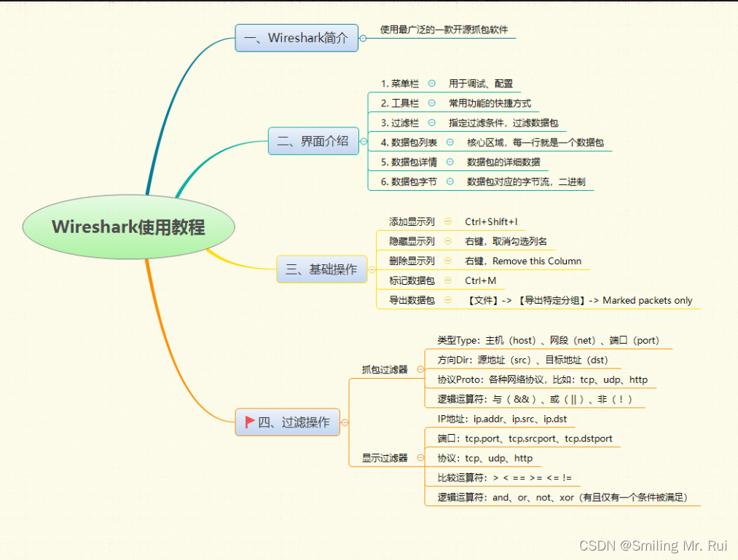
Task: Select the 1. 菜单栏 subtopic
Action: tap(399, 84)
